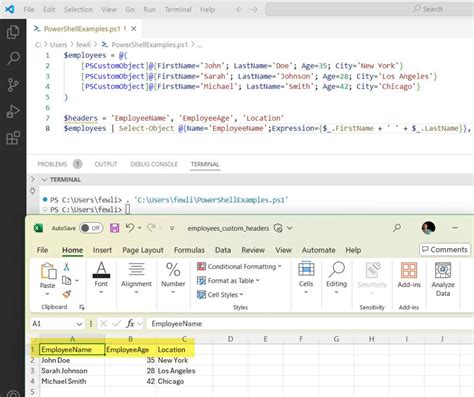Viewport: 474px width, 397px height.
Task: Click the Format Painter brush icon
Action: point(67,294)
